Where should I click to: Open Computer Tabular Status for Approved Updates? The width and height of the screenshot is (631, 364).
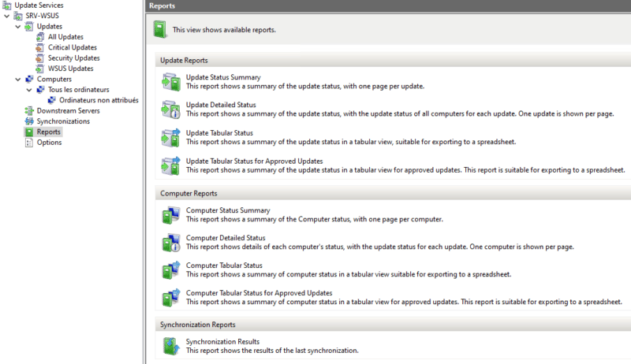pyautogui.click(x=259, y=293)
